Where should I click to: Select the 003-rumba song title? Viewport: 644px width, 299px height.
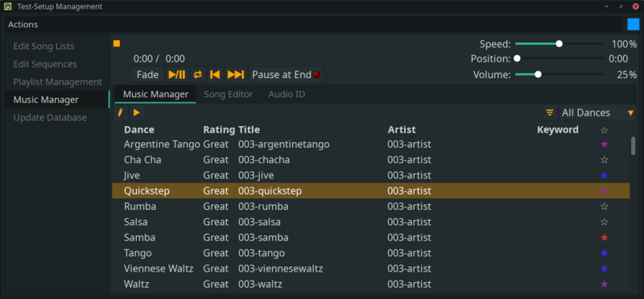pos(263,207)
